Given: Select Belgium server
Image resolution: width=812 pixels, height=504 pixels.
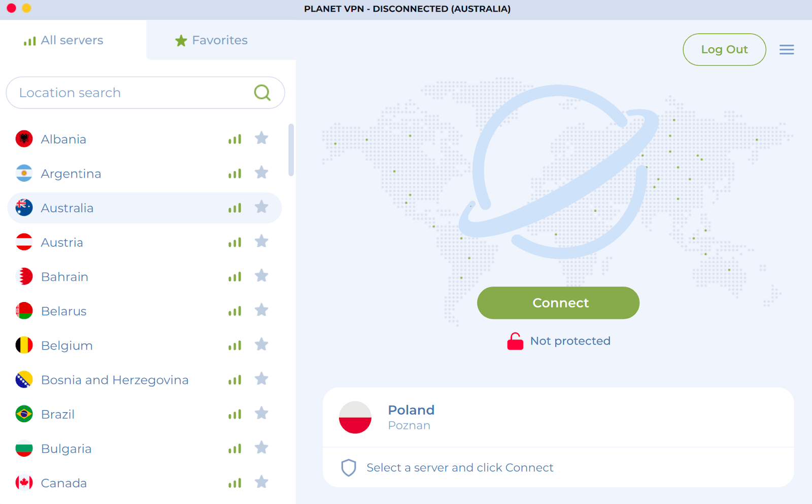Looking at the screenshot, I should [145, 346].
